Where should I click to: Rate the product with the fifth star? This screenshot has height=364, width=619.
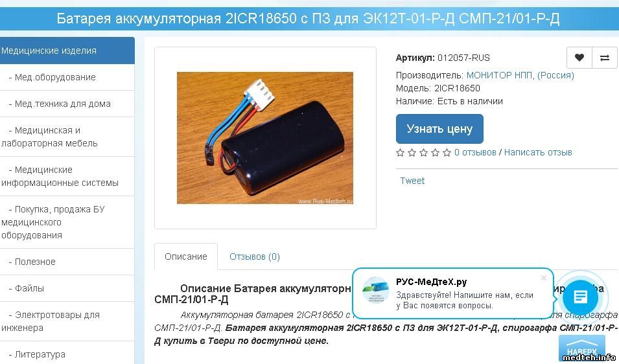(447, 153)
